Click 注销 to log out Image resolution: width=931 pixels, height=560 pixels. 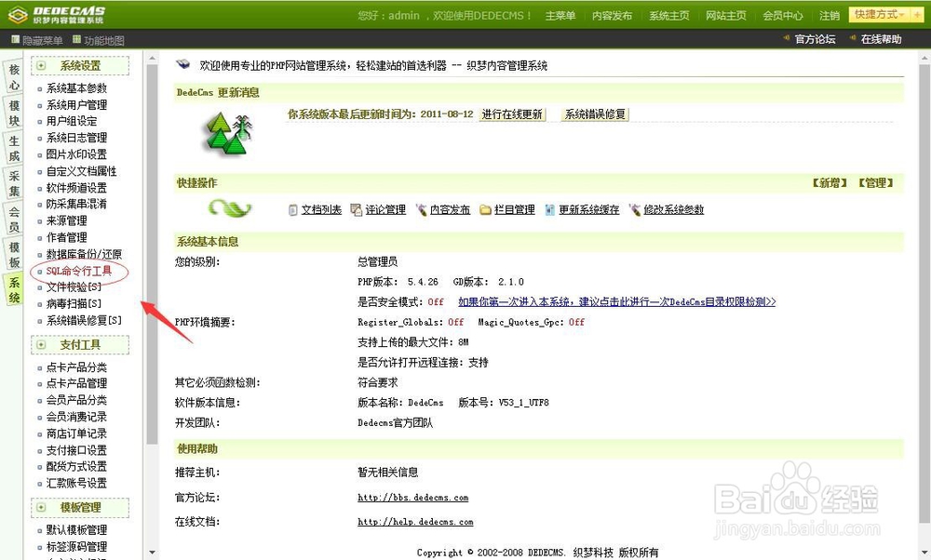(x=830, y=16)
